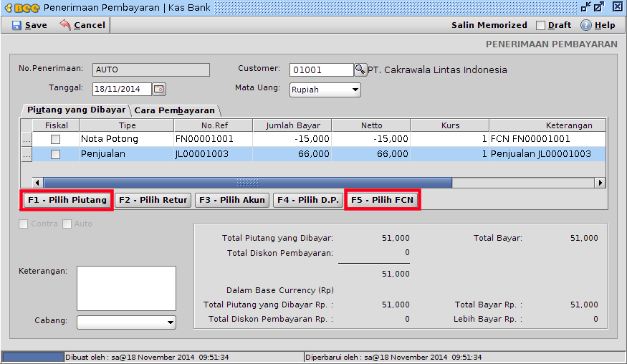This screenshot has height=364, width=627.
Task: Toggle the Auto checkbox
Action: [x=67, y=224]
